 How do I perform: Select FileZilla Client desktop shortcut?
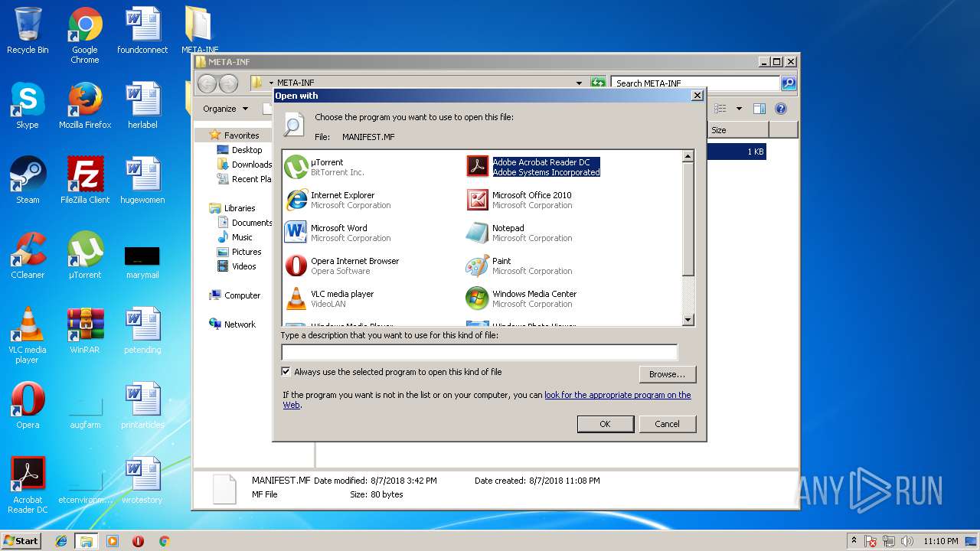pyautogui.click(x=85, y=181)
